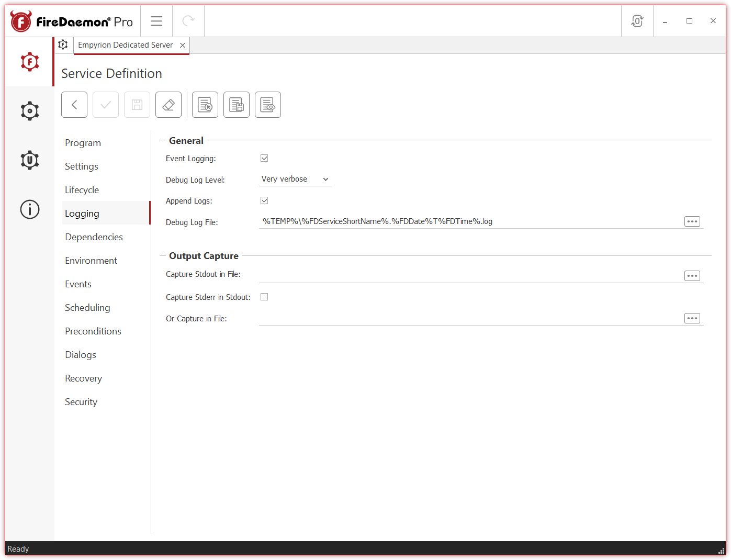Select the FireDaemon services panel icon
The image size is (731, 560).
(x=29, y=61)
